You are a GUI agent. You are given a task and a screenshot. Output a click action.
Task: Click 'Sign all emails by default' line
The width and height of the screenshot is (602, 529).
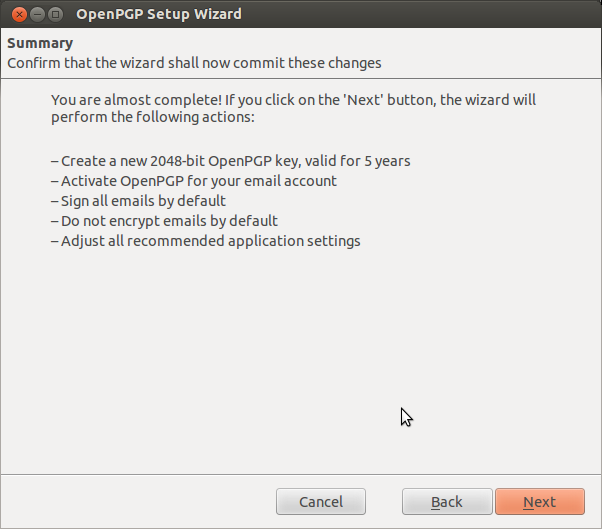[138, 201]
